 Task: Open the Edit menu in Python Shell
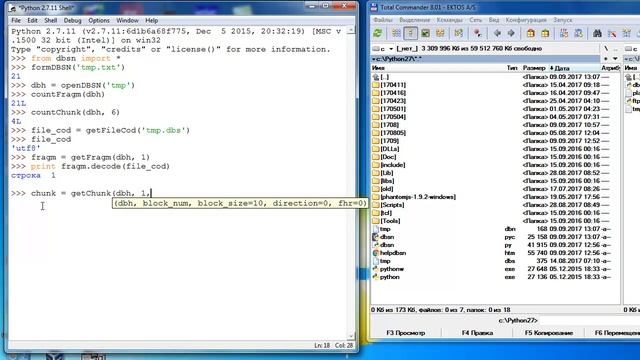[32, 20]
